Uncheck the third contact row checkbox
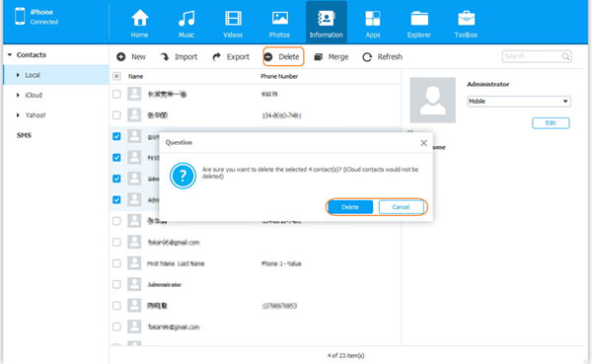This screenshot has width=592, height=364. [116, 136]
